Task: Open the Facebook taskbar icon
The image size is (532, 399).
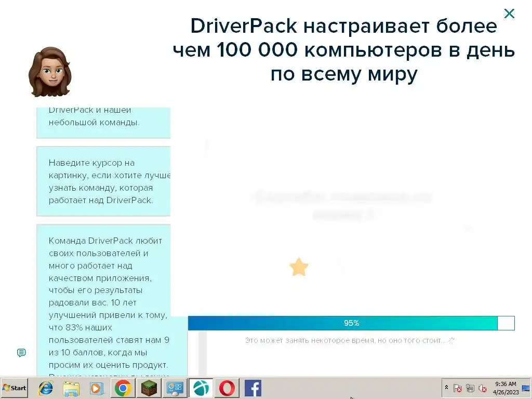Action: pyautogui.click(x=253, y=388)
